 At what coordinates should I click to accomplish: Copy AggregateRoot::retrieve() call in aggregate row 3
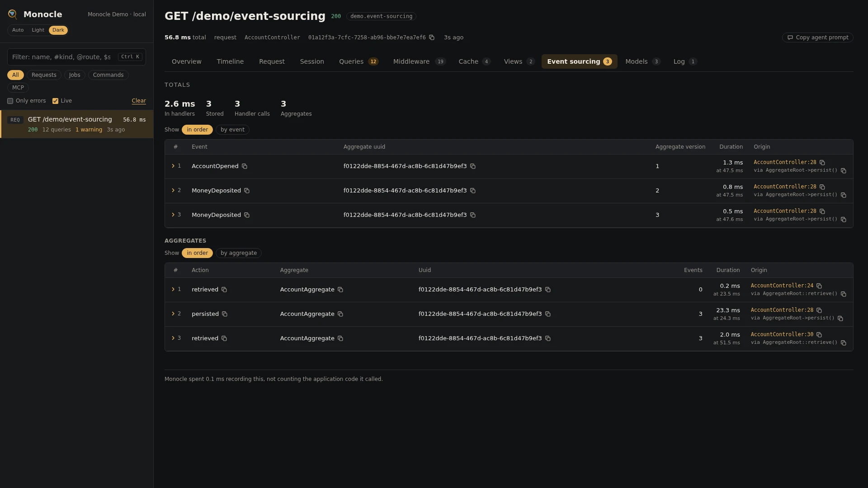844,343
